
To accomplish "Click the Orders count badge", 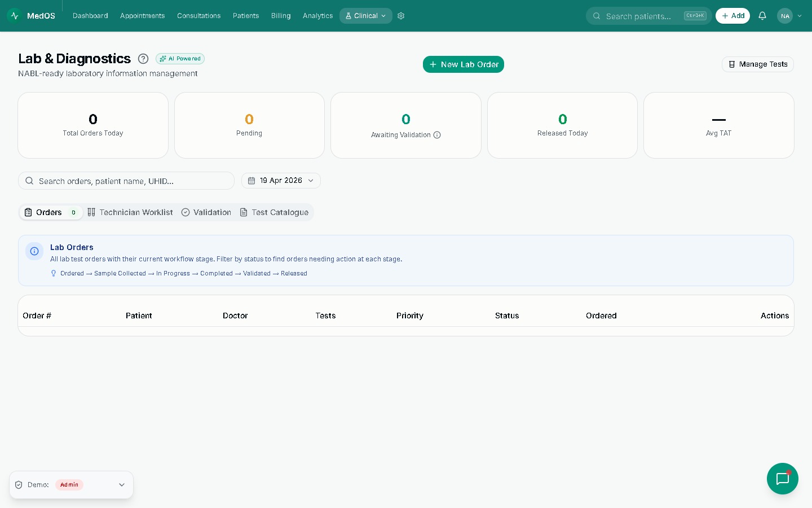I will [x=73, y=213].
